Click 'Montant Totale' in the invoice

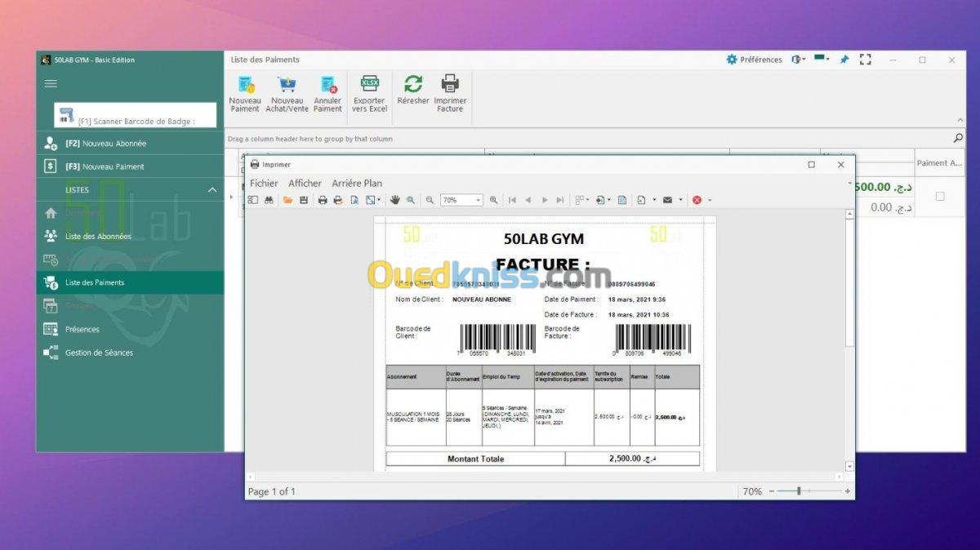click(475, 459)
